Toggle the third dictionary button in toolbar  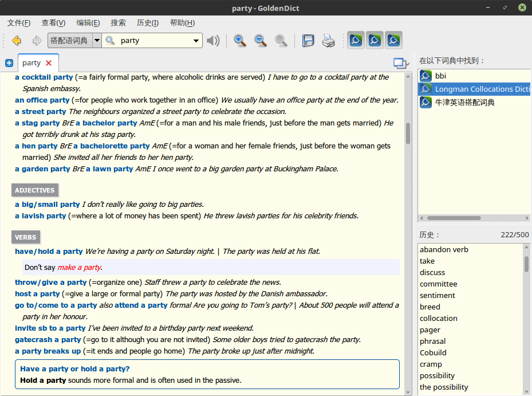click(x=393, y=41)
